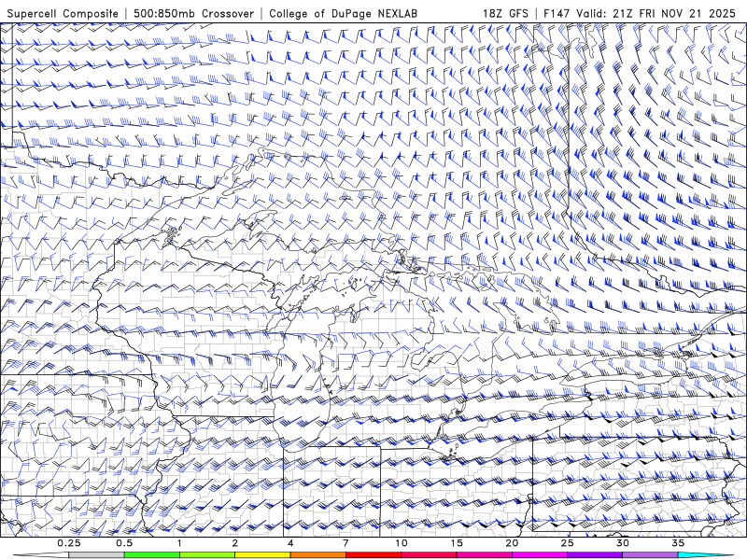Viewport: 747px width, 560px height.
Task: Click the crimson 10–15 legend segment
Action: [x=429, y=555]
